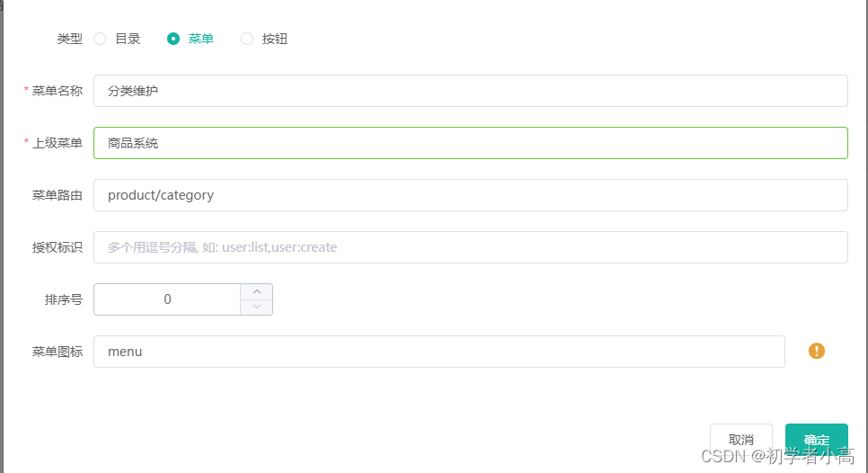
Task: Open the 菜单图标 picker field showing menu
Action: pos(439,352)
